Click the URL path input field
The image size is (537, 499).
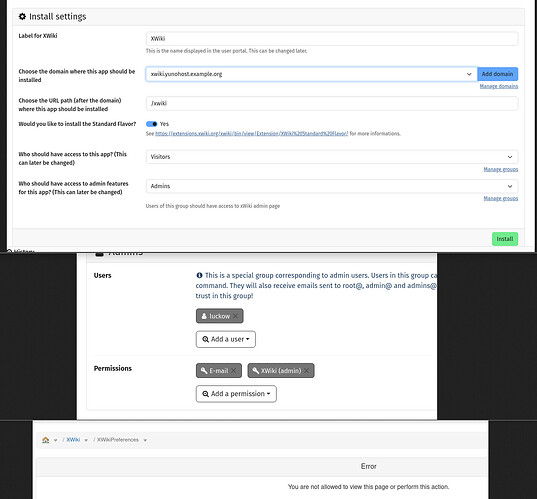tap(332, 103)
